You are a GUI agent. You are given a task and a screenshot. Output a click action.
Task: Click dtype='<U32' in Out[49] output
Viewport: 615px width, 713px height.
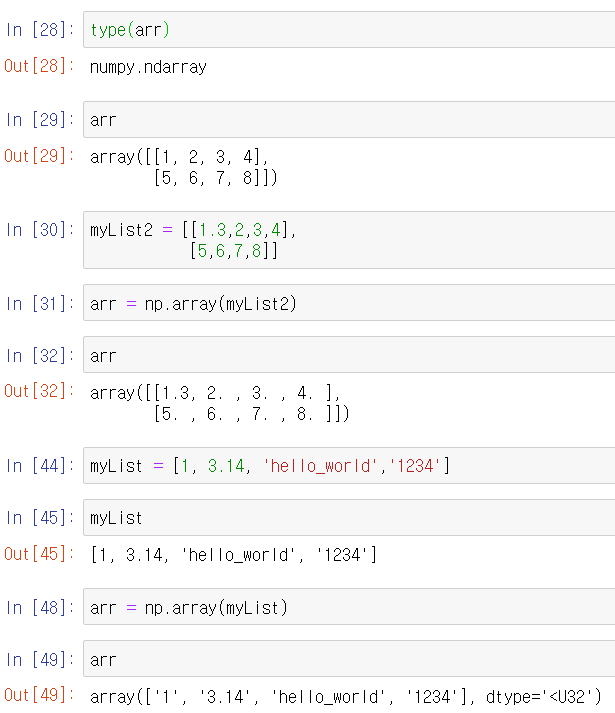[539, 697]
